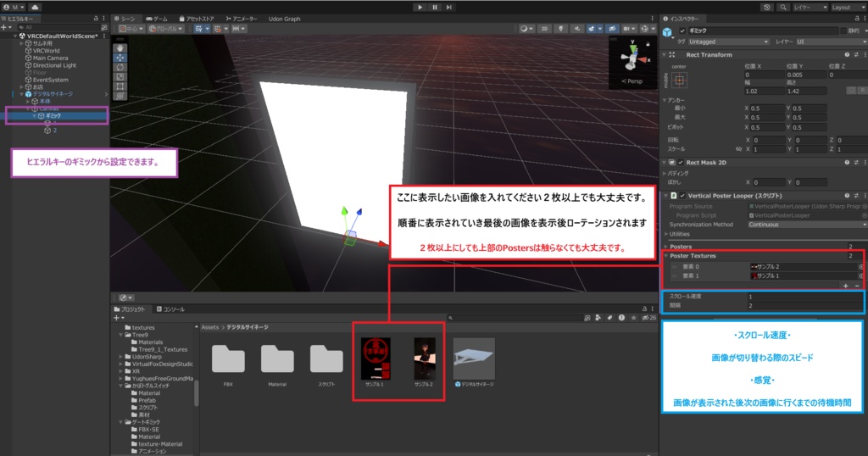Open the グローバル handle rotation dropdown
This screenshot has width=868, height=456.
coord(165,29)
